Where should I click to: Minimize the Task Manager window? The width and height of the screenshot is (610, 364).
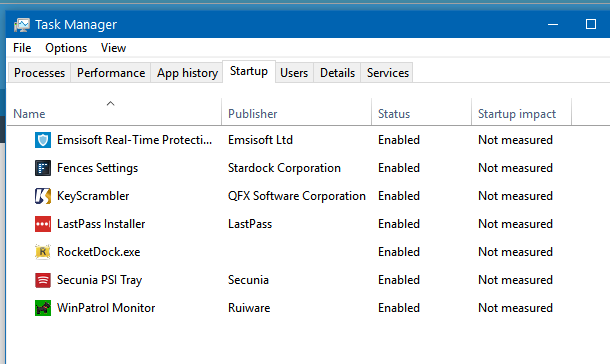[x=553, y=24]
